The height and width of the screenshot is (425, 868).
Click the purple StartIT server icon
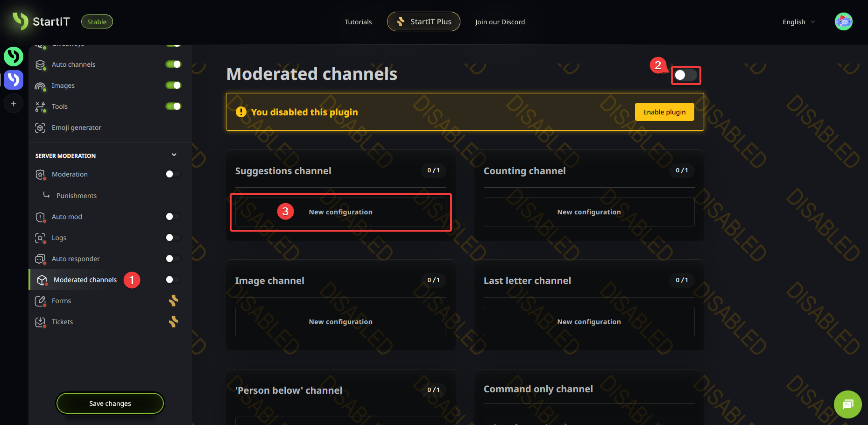click(x=14, y=80)
